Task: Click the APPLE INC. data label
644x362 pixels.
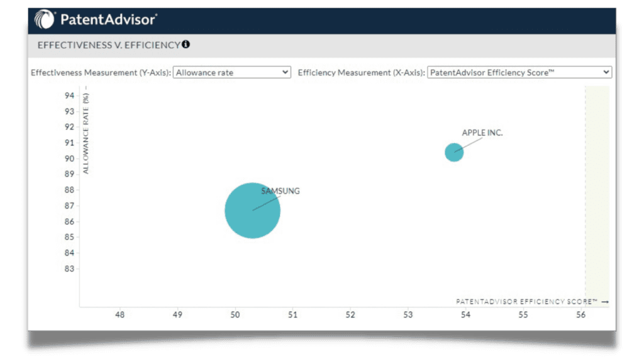Action: pos(482,133)
